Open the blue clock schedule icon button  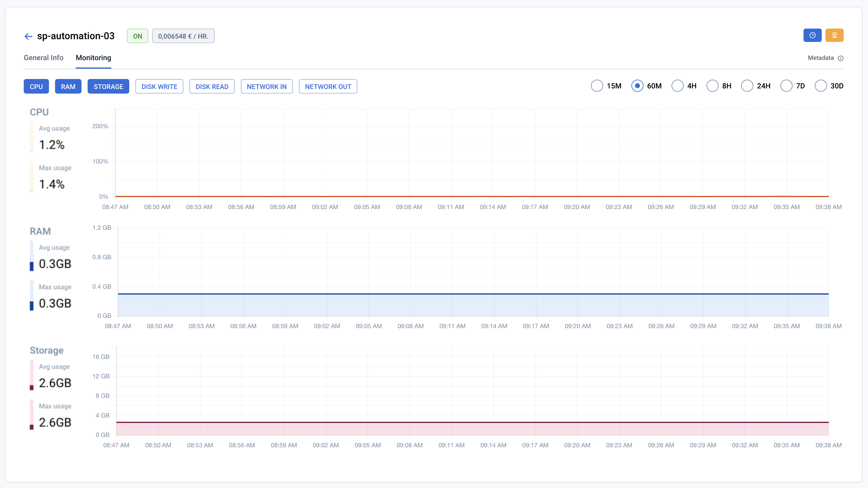pos(812,35)
